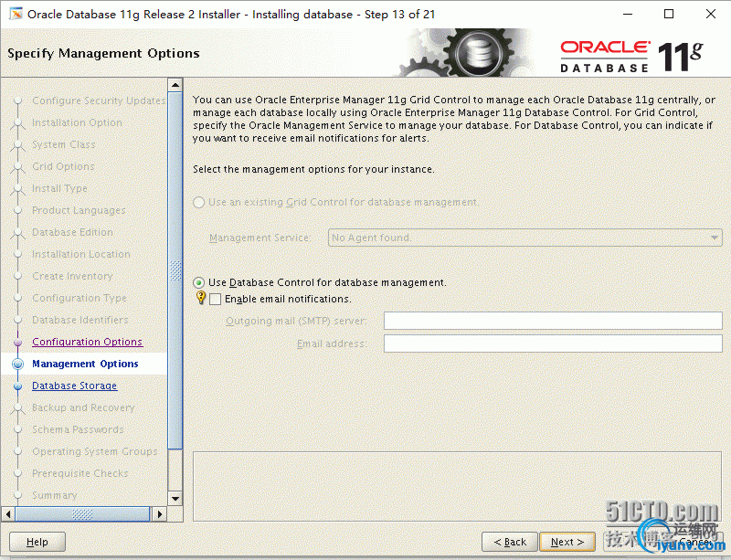Go to the Configuration Options step link
Image resolution: width=731 pixels, height=560 pixels.
[x=87, y=342]
